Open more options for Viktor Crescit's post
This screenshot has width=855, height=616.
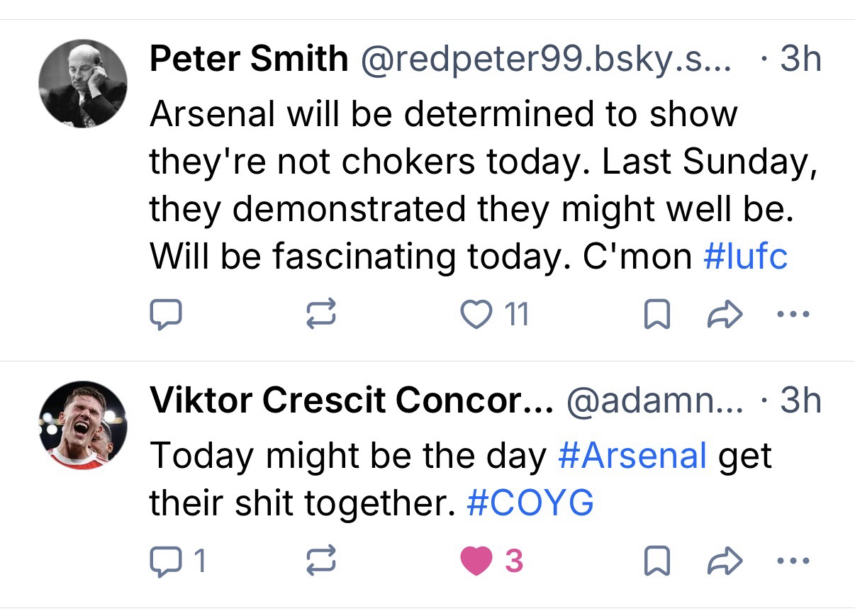[793, 561]
